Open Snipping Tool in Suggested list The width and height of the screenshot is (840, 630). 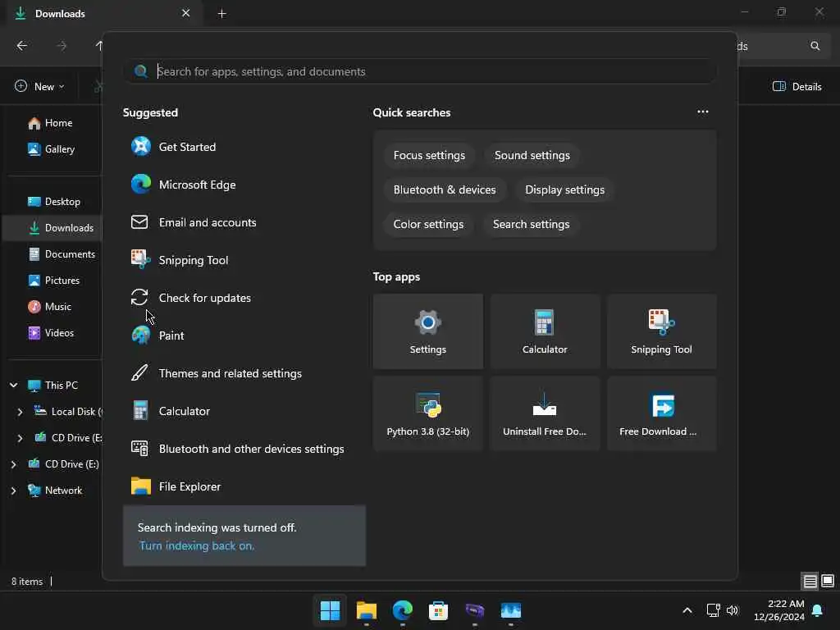(x=244, y=260)
